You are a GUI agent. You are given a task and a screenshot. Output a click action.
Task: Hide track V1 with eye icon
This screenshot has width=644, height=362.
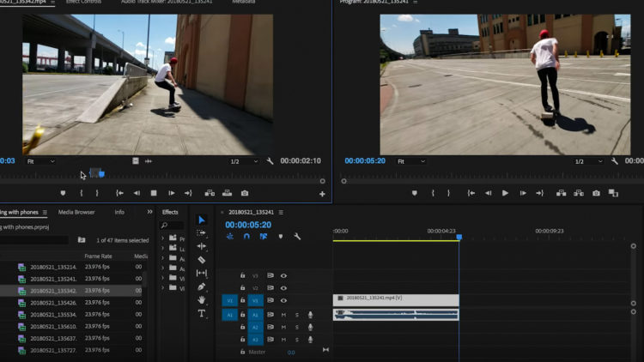[x=283, y=300]
